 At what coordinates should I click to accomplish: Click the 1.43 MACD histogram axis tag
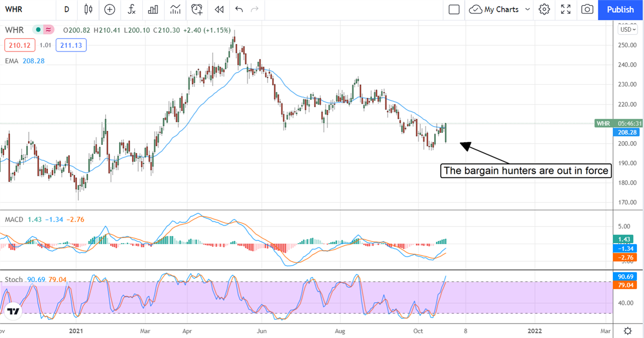coord(623,240)
